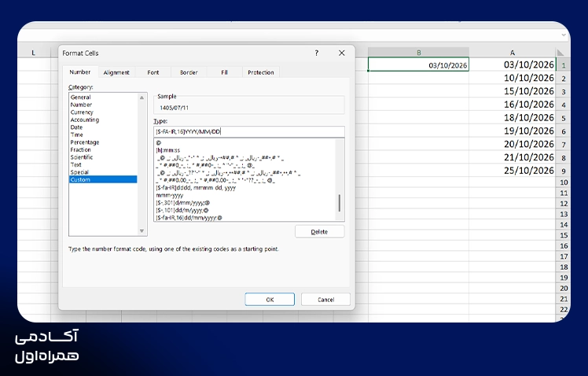Click inside the Type format code field
The width and height of the screenshot is (588, 376).
click(x=249, y=131)
